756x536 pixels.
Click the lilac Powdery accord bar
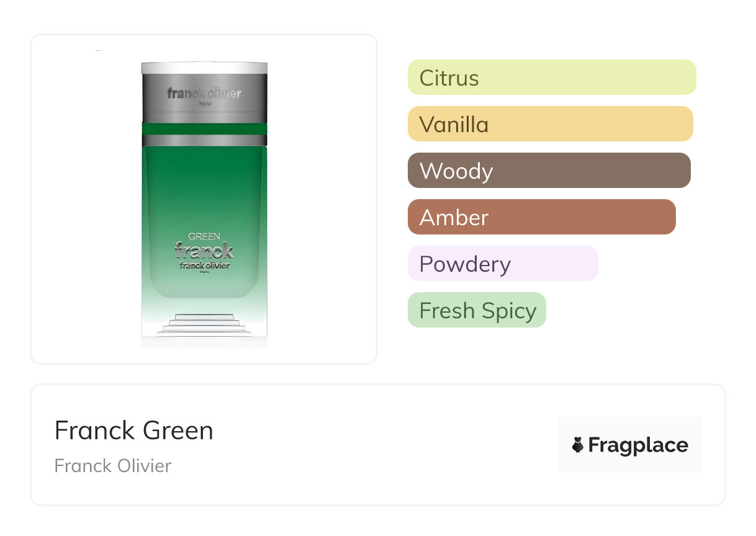click(502, 264)
